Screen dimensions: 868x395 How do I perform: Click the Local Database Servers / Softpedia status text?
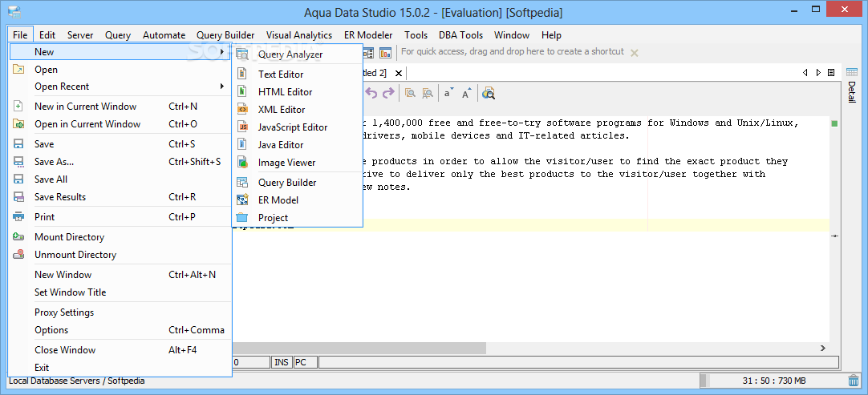pyautogui.click(x=76, y=381)
